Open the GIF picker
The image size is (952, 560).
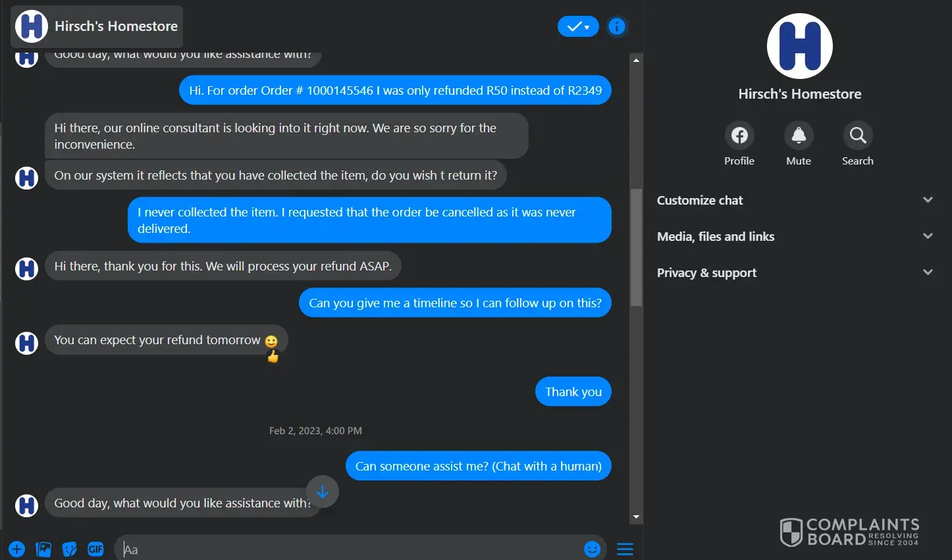[95, 549]
